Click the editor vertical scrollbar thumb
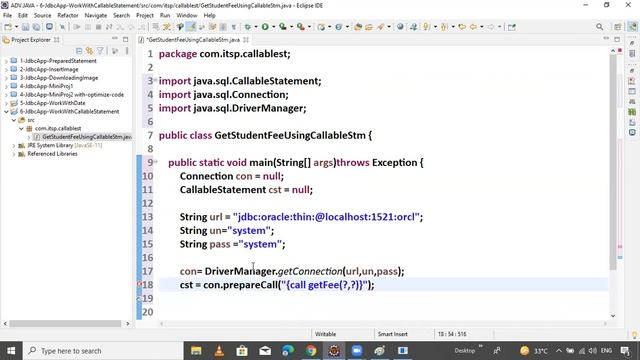The height and width of the screenshot is (360, 640). pyautogui.click(x=613, y=161)
